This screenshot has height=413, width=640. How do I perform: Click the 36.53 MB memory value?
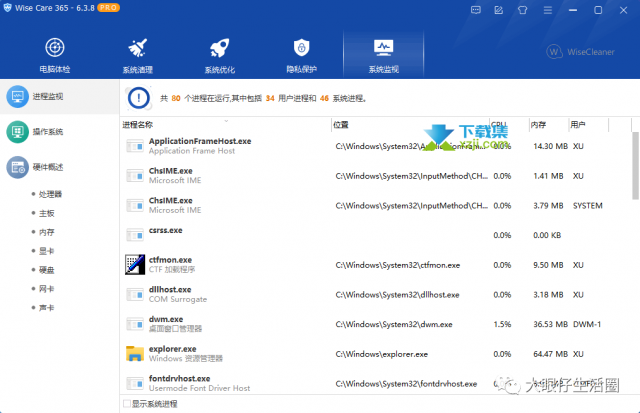pos(550,324)
